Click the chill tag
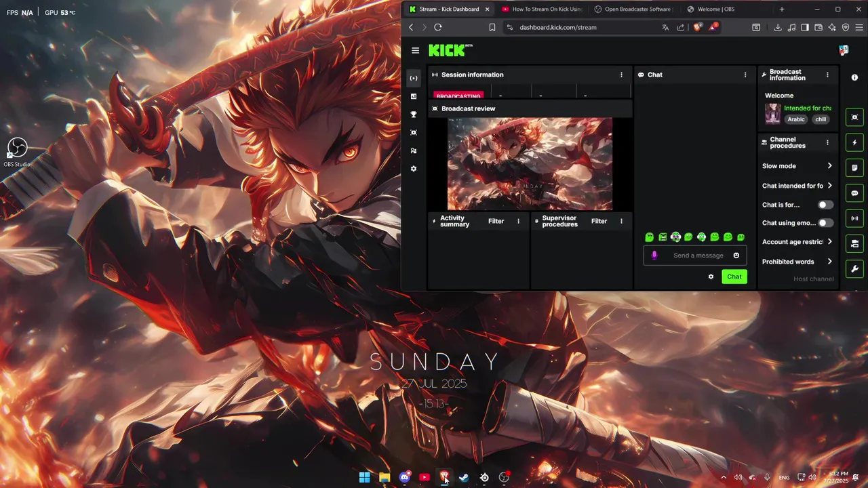 821,119
